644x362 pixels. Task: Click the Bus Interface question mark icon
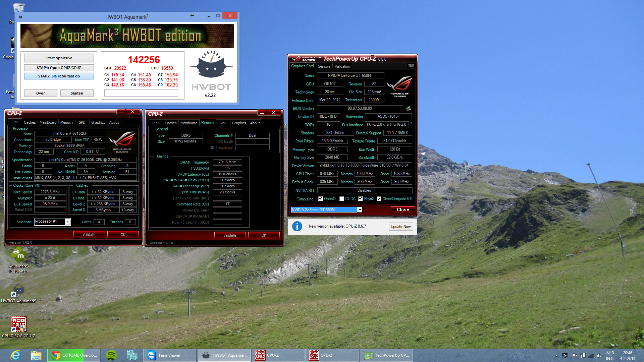(x=411, y=124)
